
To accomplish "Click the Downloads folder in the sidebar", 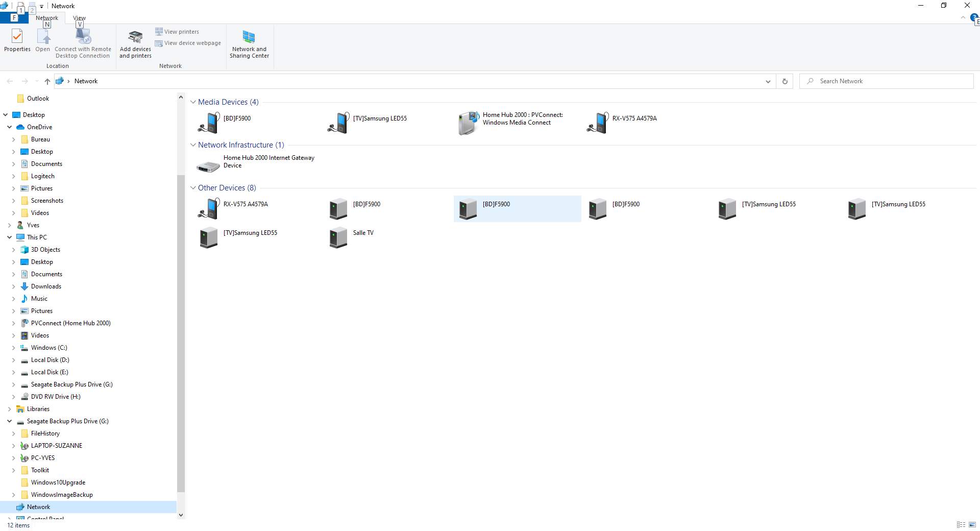I will [45, 286].
